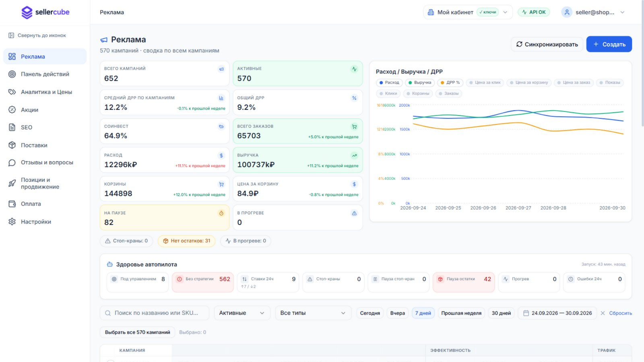Viewport: 644px width, 362px height.
Task: Click the cart icon in Всего заказов card
Action: 354,127
